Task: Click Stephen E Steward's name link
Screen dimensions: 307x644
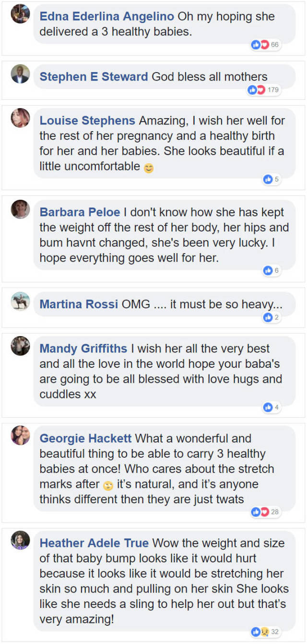Action: coord(94,77)
